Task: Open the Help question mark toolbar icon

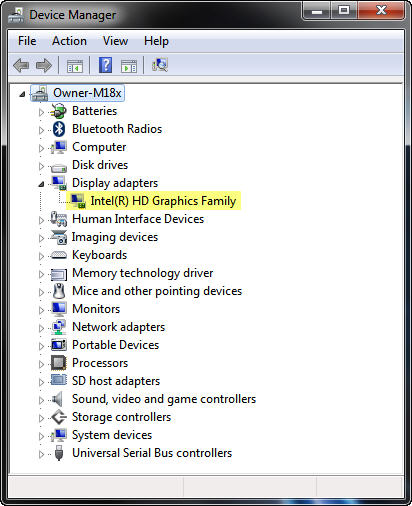Action: click(x=105, y=65)
